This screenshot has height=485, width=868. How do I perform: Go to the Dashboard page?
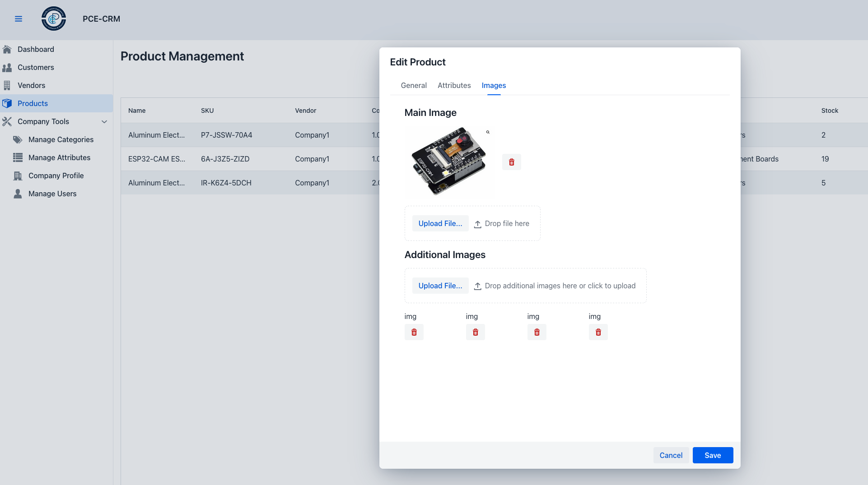coord(36,49)
